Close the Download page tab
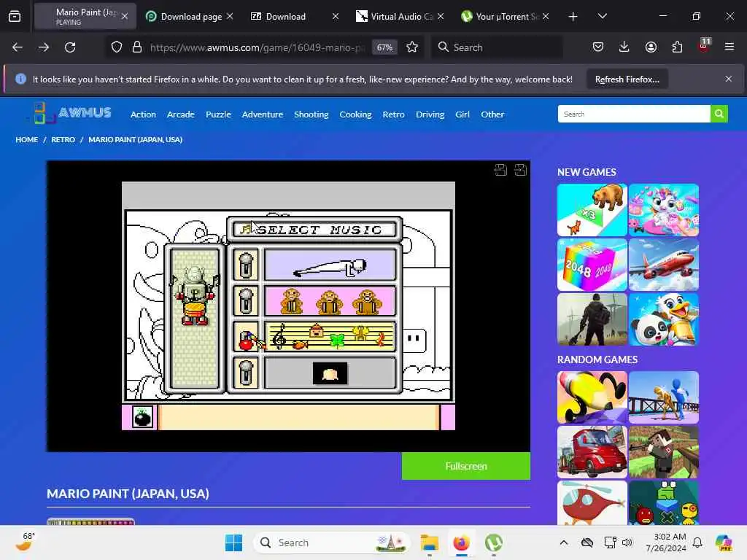This screenshot has width=747, height=560. (x=230, y=16)
